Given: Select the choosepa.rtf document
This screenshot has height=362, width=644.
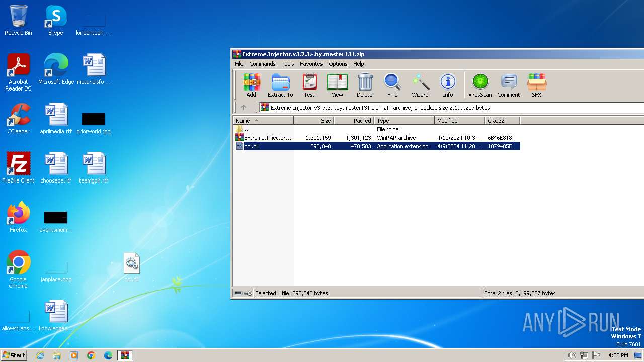Looking at the screenshot, I should tap(56, 168).
